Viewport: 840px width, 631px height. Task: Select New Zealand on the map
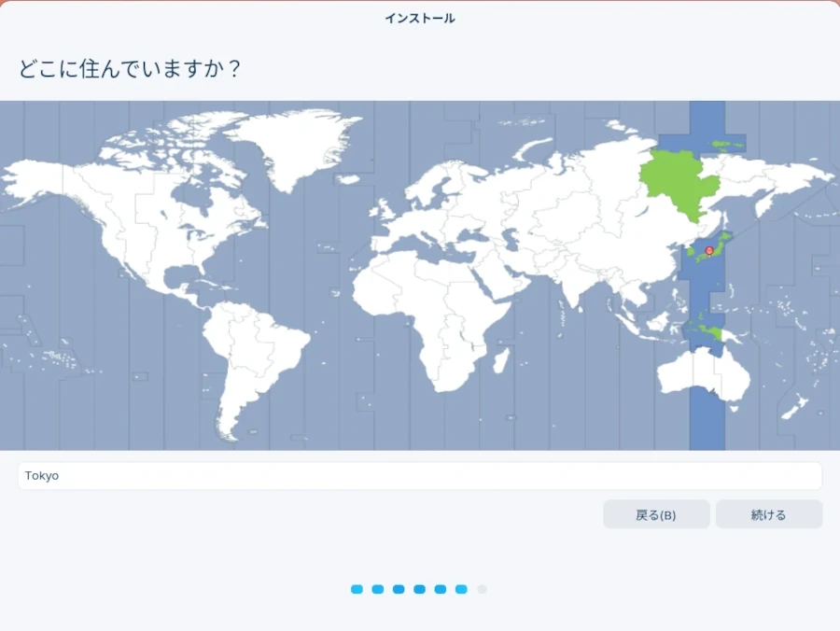(x=796, y=406)
